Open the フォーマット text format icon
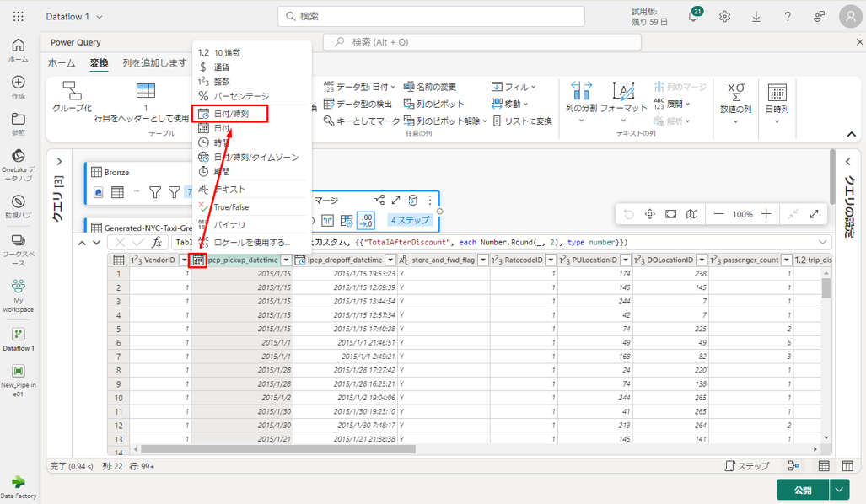This screenshot has height=504, width=866. click(623, 91)
